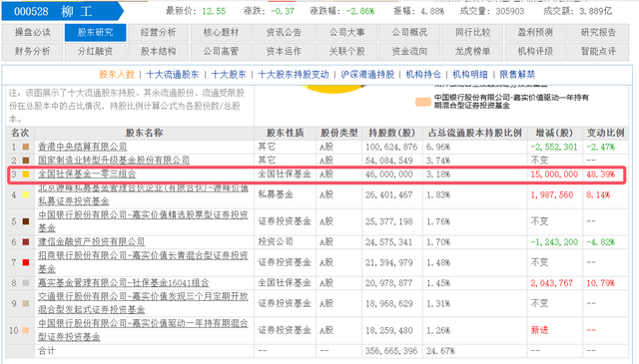Open 国家制造业转型升级基金股份有限公司 link
Image resolution: width=639 pixels, height=364 pixels.
[114, 160]
